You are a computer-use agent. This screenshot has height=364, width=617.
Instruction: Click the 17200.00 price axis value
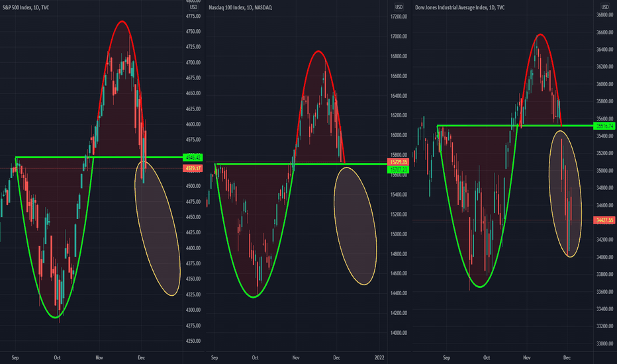point(399,17)
